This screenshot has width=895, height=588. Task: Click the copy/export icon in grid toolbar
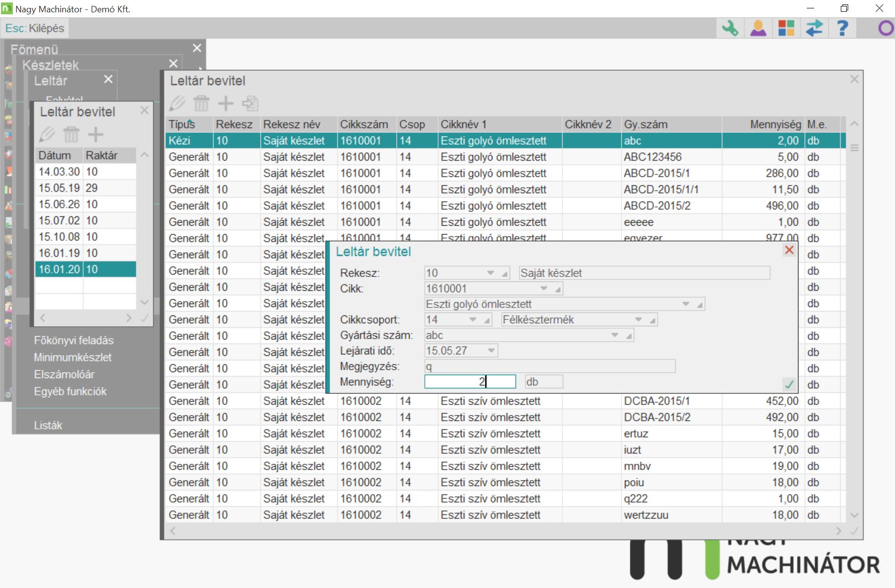(250, 104)
